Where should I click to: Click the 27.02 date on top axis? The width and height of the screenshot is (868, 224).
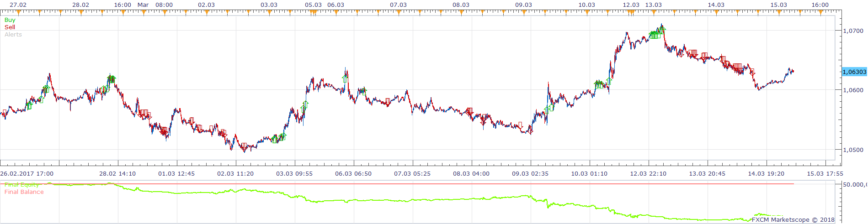[18, 5]
